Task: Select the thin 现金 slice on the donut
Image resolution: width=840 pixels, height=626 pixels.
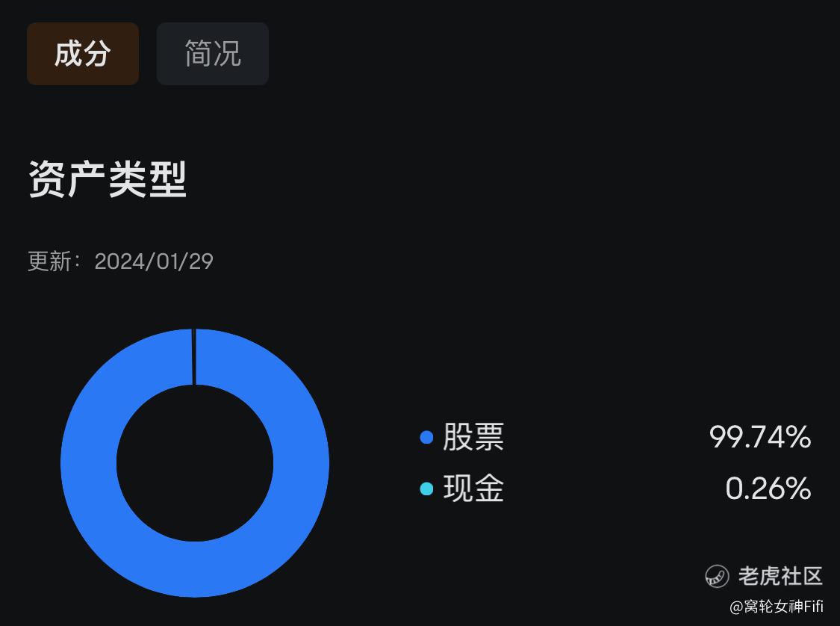Action: (x=194, y=357)
